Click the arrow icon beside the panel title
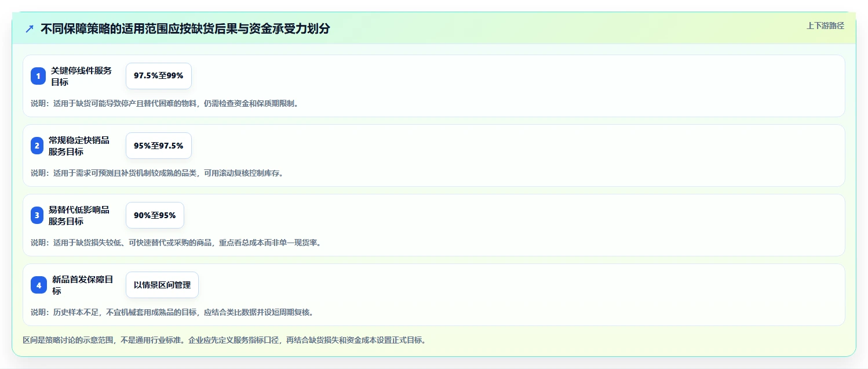 pyautogui.click(x=30, y=29)
